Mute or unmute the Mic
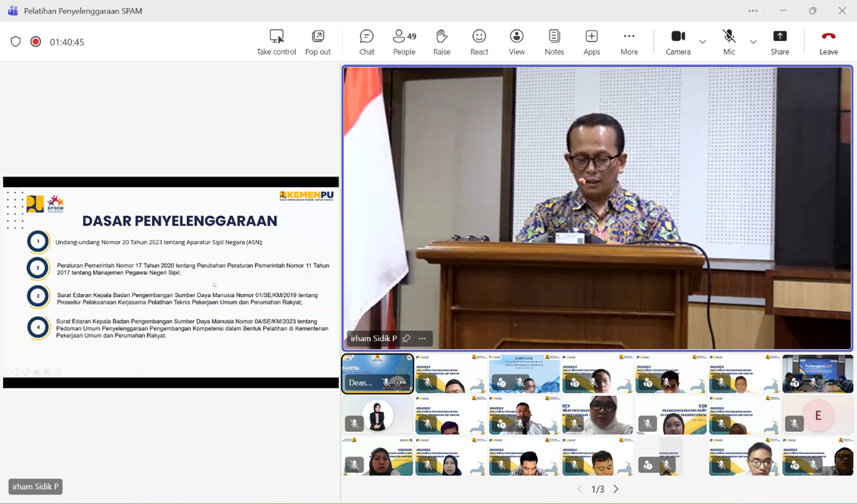857x504 pixels. click(x=728, y=41)
